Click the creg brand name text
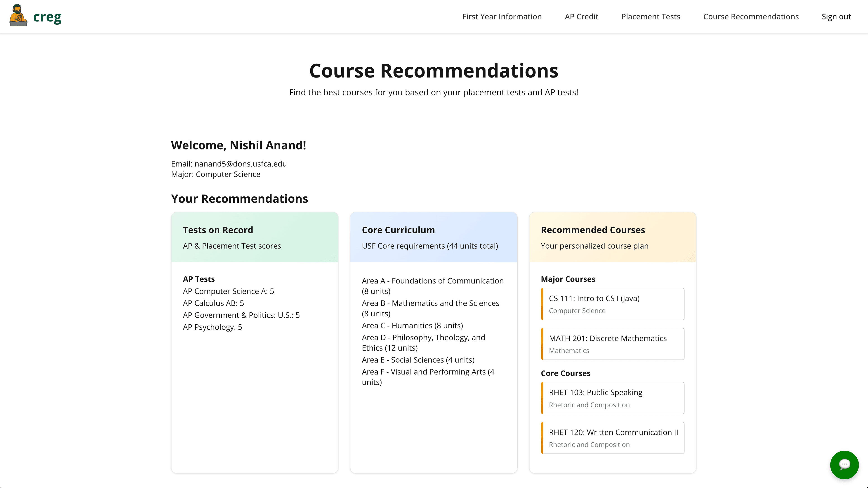Screen dimensions: 868x488 pyautogui.click(x=47, y=17)
